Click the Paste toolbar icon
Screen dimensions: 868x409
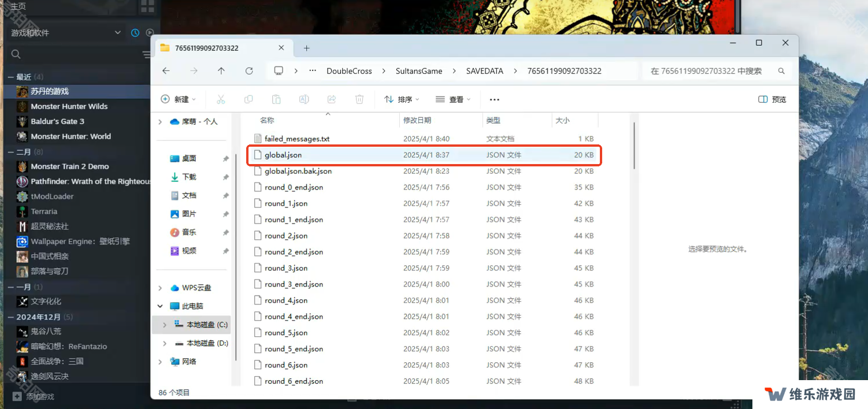click(276, 99)
